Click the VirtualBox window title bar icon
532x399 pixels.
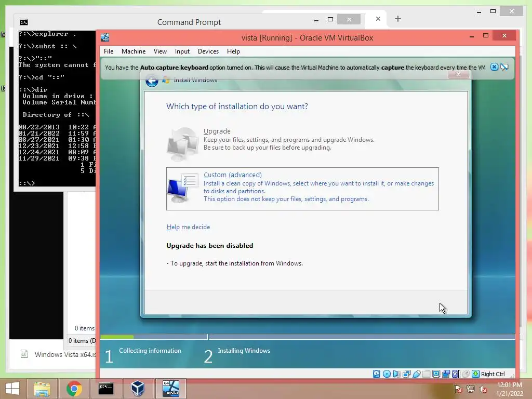coord(105,37)
